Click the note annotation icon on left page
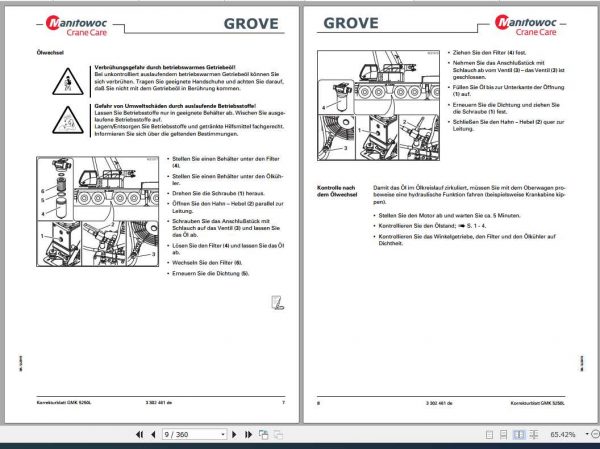The image size is (600, 449). (x=277, y=302)
